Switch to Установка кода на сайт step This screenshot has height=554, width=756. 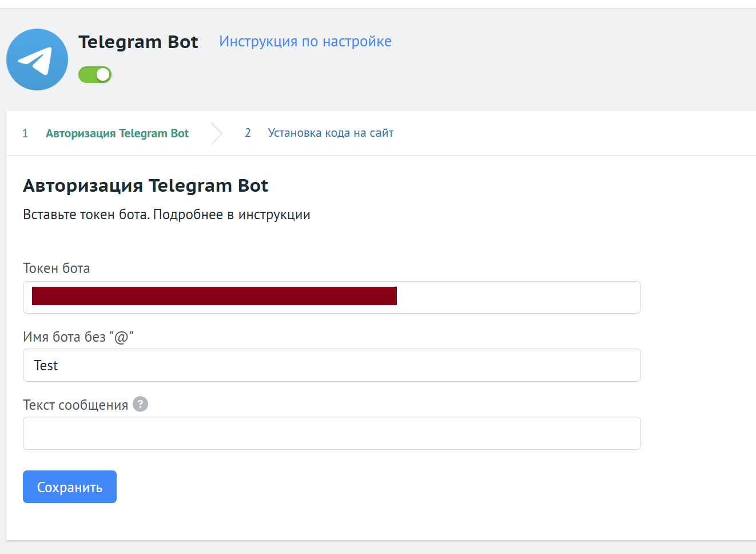[331, 133]
